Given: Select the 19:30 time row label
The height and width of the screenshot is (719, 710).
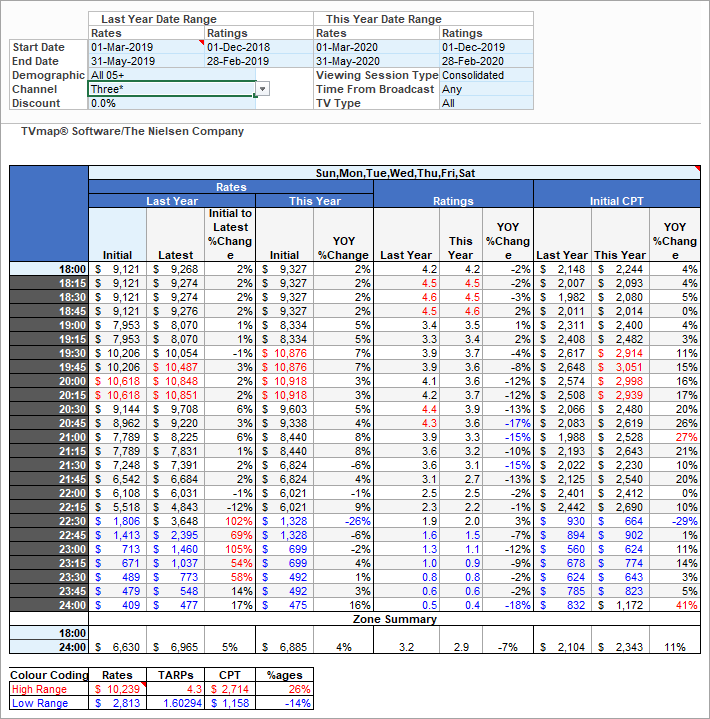Looking at the screenshot, I should click(49, 353).
